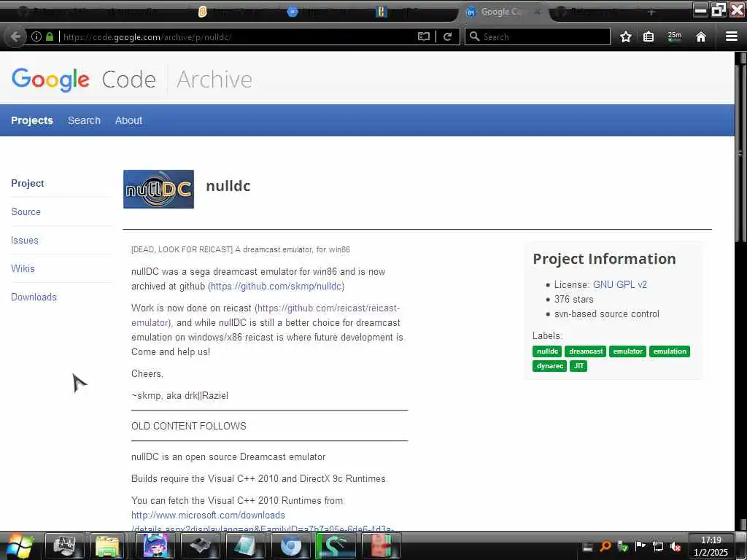Click the emulator label tag
Screen dimensions: 747x560
click(628, 351)
